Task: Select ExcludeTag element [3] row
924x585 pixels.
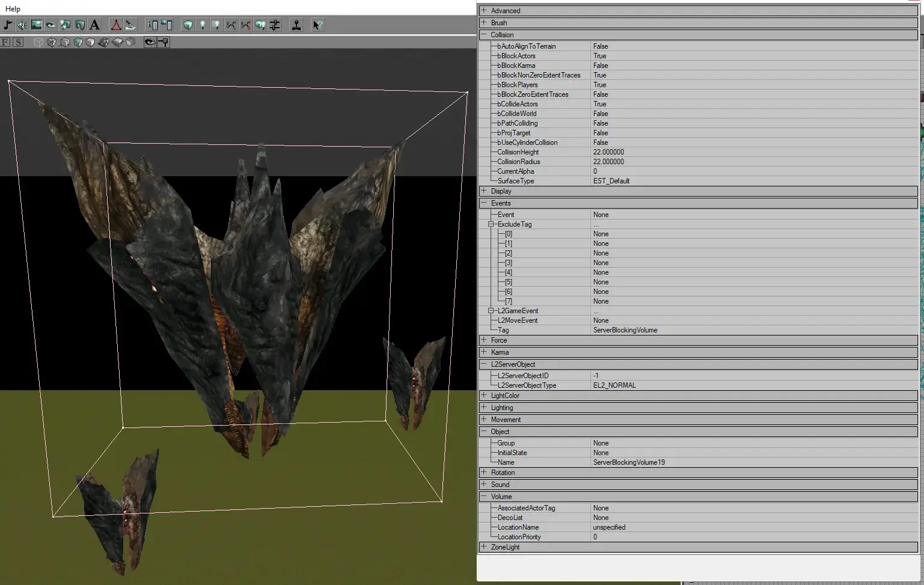Action: pos(699,263)
